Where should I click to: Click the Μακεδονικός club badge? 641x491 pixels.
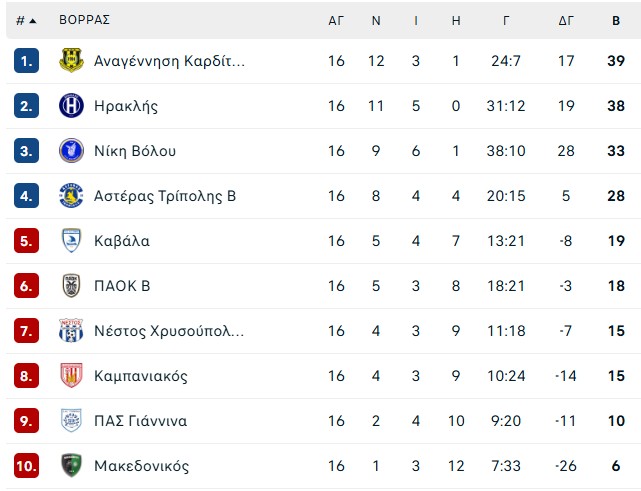coord(72,466)
